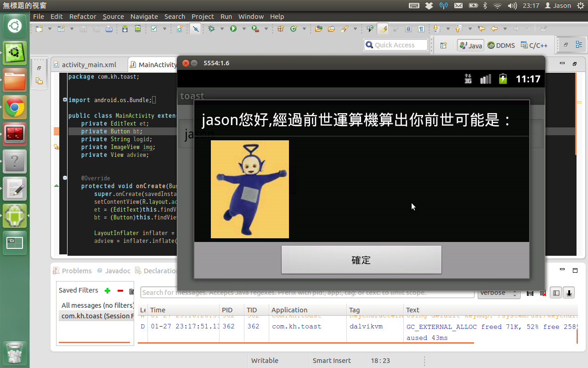Switch to the Java perspective
This screenshot has width=588, height=368.
point(470,45)
